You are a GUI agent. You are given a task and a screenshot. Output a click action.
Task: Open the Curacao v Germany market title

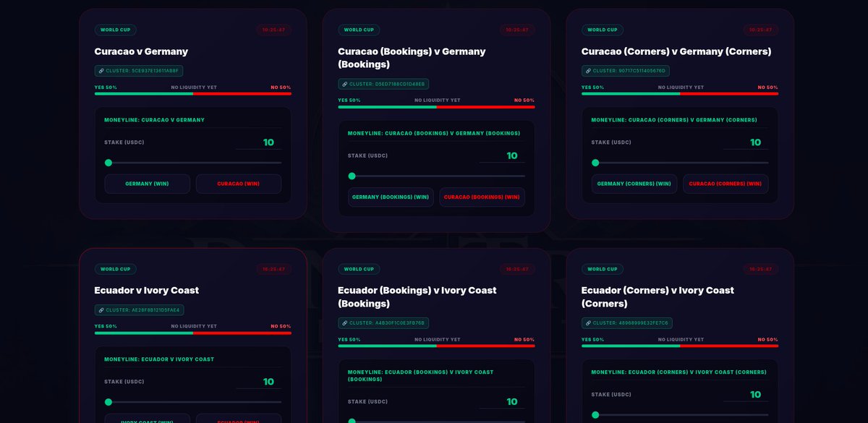coord(141,51)
